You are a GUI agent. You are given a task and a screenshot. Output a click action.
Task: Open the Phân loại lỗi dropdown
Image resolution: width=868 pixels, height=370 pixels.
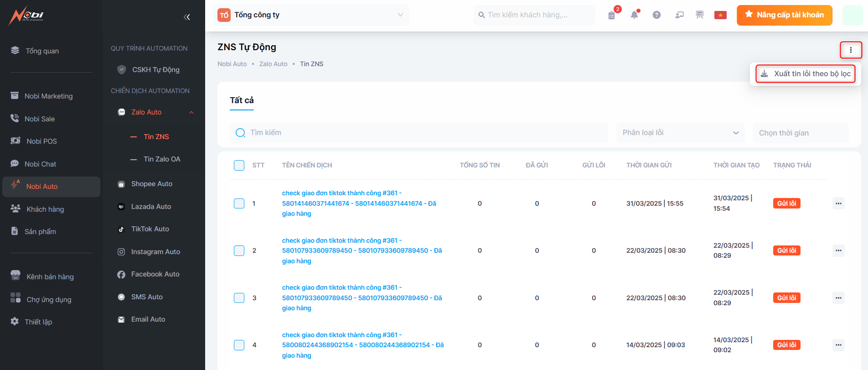coord(680,133)
